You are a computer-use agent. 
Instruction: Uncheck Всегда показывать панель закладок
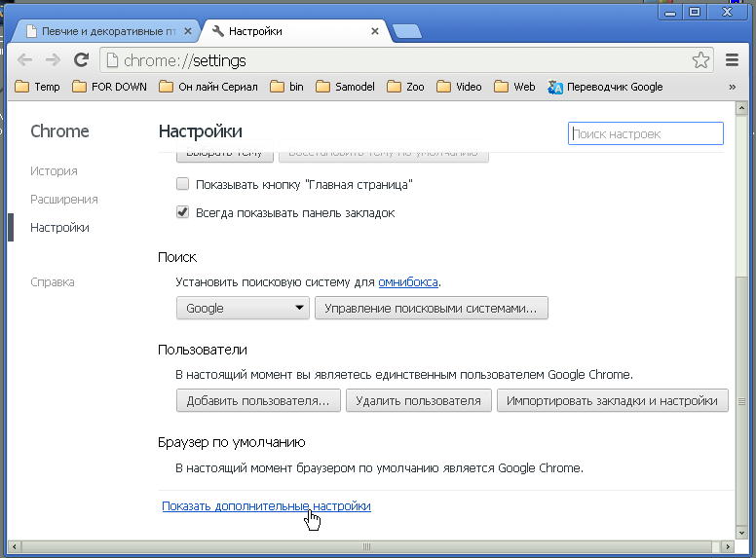(x=182, y=212)
